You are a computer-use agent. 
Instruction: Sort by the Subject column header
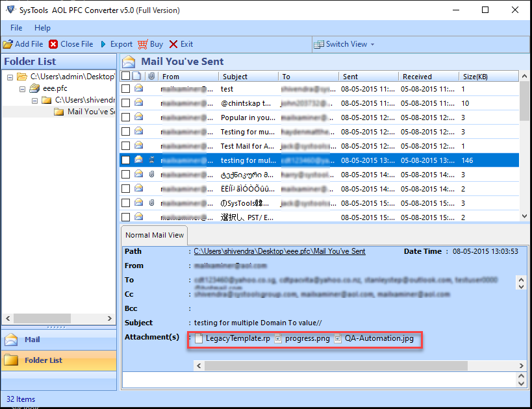pyautogui.click(x=249, y=77)
